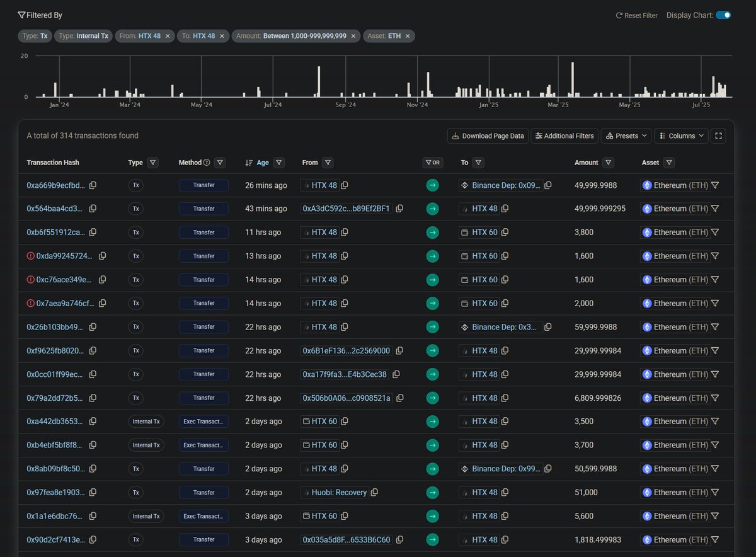Copy address 0xA3dC592c...b89Ef2BF1
Screen dimensions: 756x557
point(399,209)
